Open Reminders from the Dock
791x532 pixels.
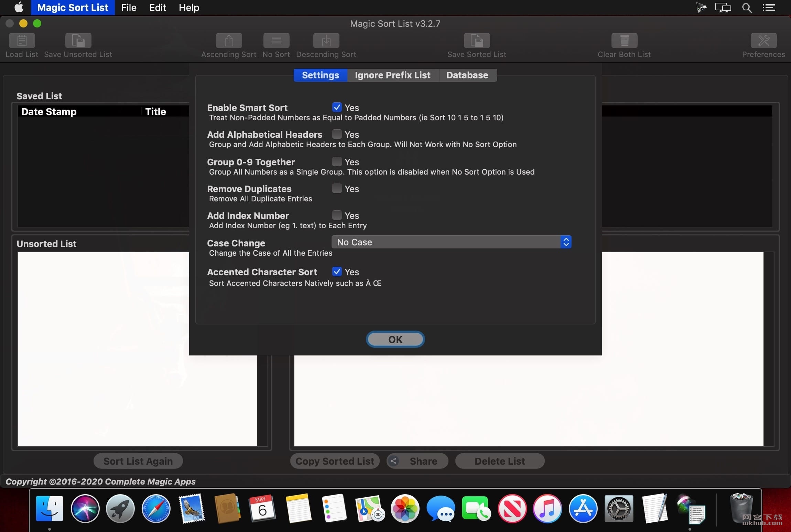point(334,509)
